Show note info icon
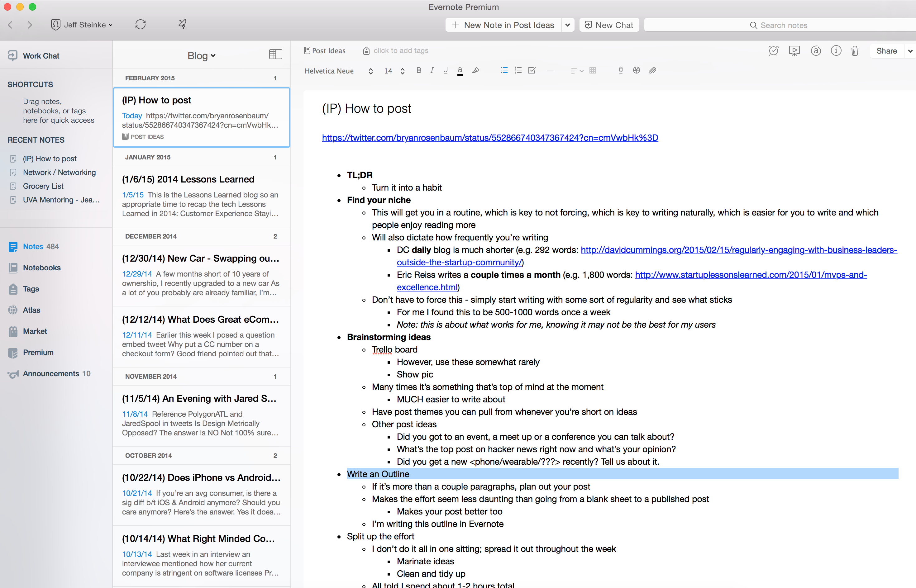The width and height of the screenshot is (916, 588). (x=836, y=51)
